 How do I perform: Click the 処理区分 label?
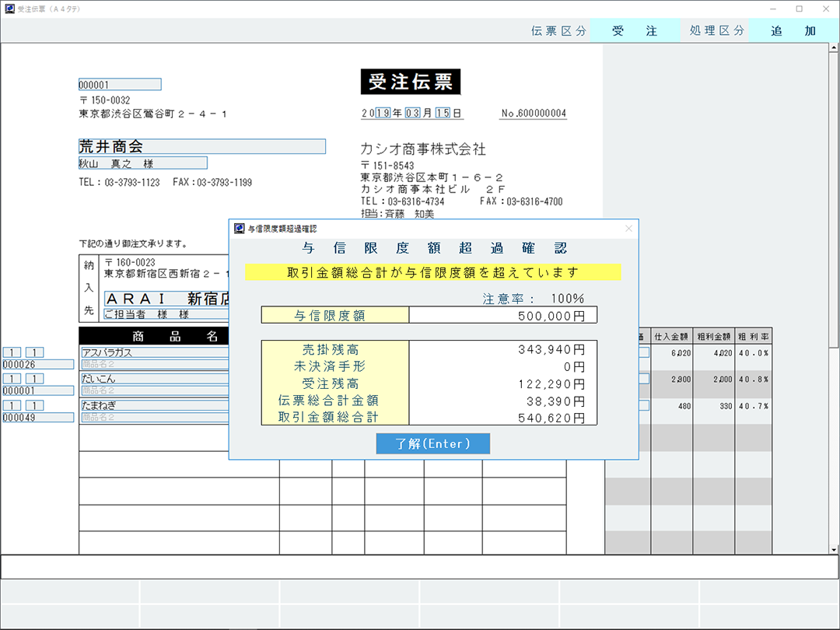pyautogui.click(x=717, y=31)
